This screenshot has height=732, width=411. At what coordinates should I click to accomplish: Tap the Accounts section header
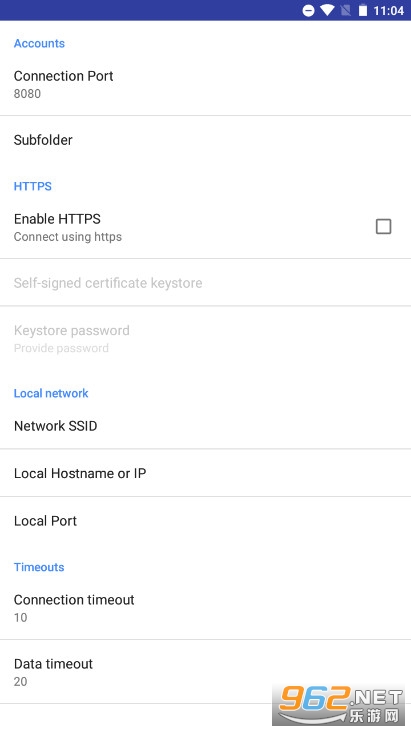[x=39, y=43]
